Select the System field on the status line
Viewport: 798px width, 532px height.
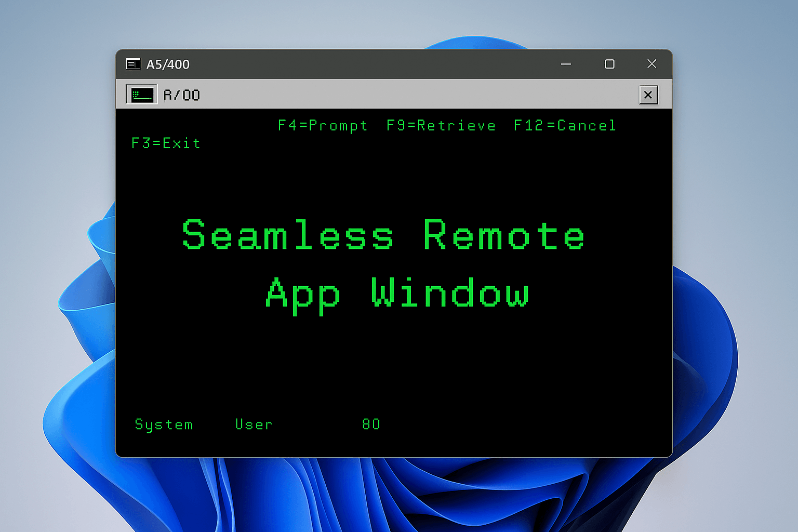click(164, 424)
